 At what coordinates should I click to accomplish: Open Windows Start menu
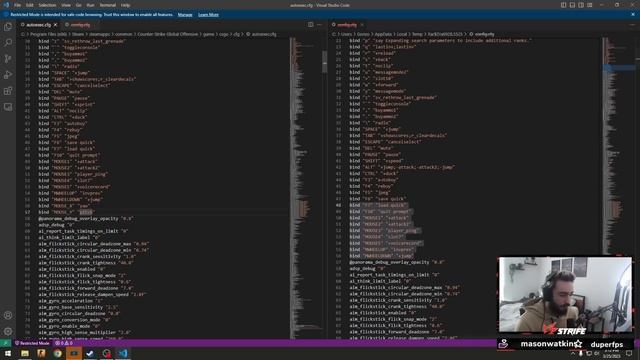[x=8, y=353]
